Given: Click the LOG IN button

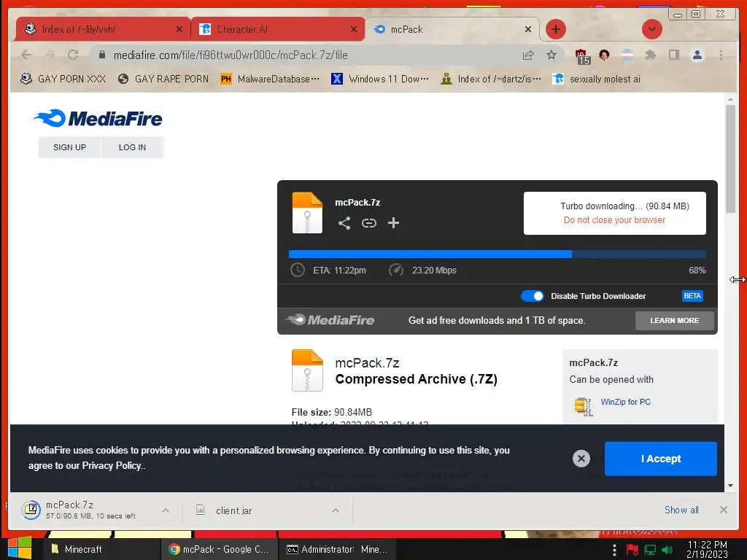Looking at the screenshot, I should (133, 147).
